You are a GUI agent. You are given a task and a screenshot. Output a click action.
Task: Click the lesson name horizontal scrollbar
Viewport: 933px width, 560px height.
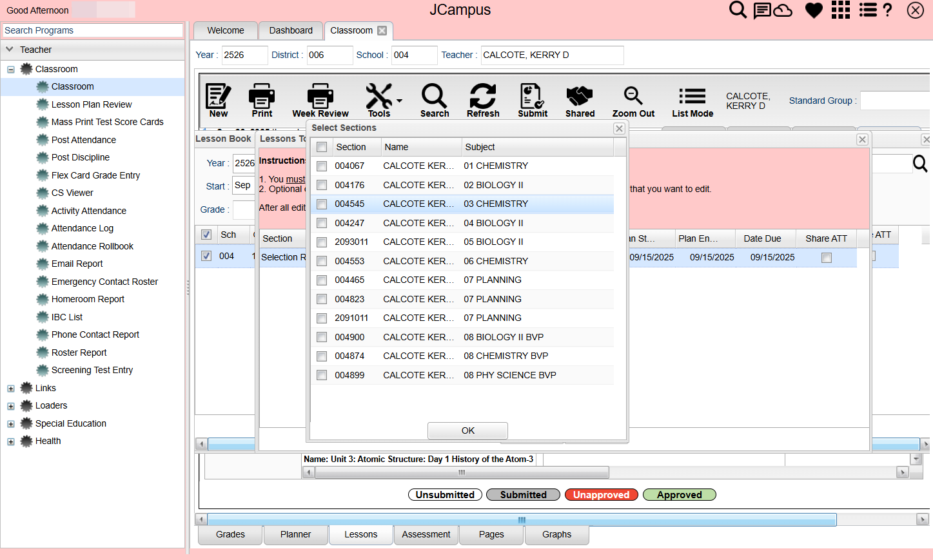click(x=462, y=472)
